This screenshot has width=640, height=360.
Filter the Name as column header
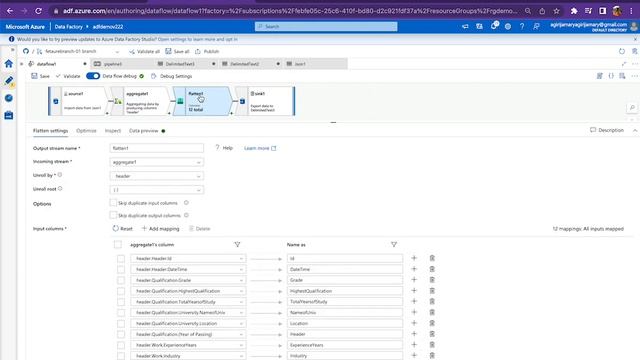[x=393, y=244]
